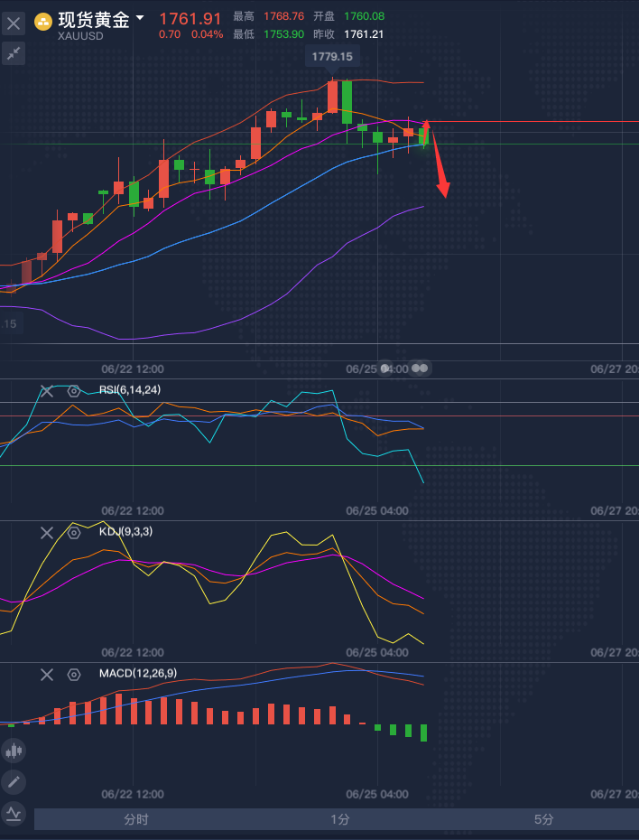
Task: Tap the gold coin symbol icon
Action: point(42,22)
